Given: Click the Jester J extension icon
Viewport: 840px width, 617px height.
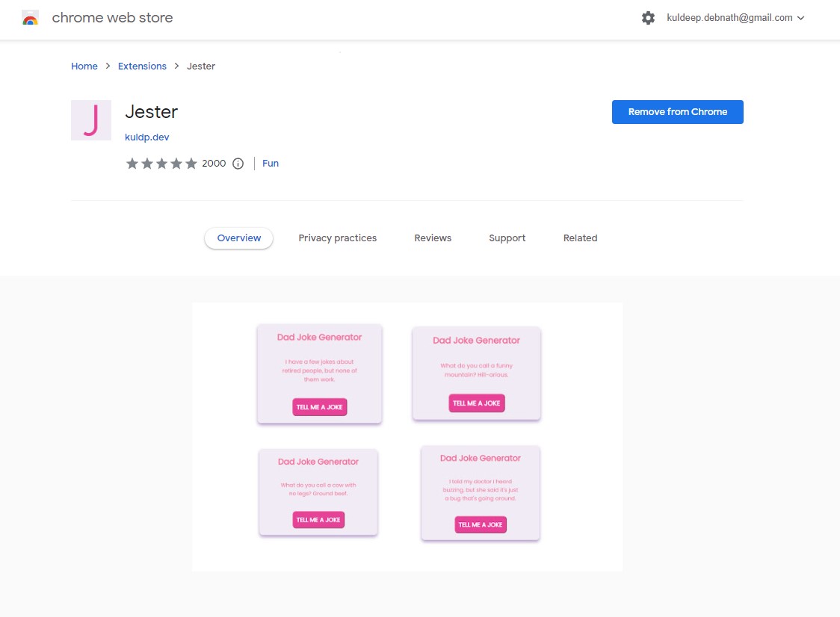Looking at the screenshot, I should point(91,120).
